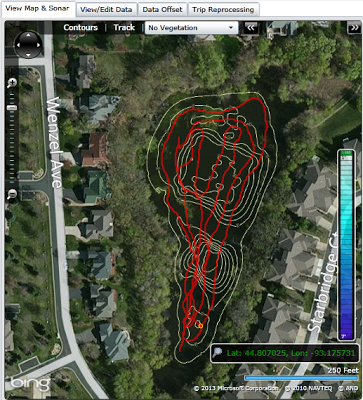This screenshot has height=400, width=363.
Task: Click the Microsoft Corporation copyright notice
Action: click(236, 388)
